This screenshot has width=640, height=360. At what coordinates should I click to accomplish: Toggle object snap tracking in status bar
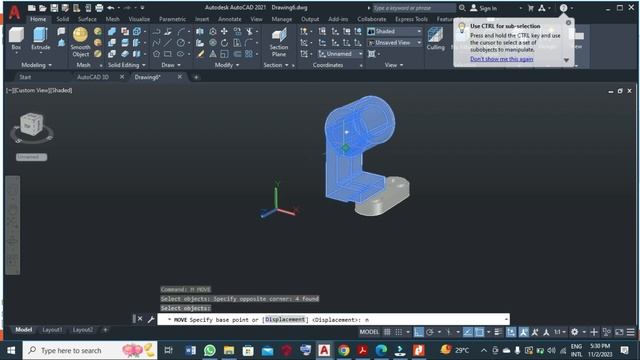pyautogui.click(x=468, y=332)
